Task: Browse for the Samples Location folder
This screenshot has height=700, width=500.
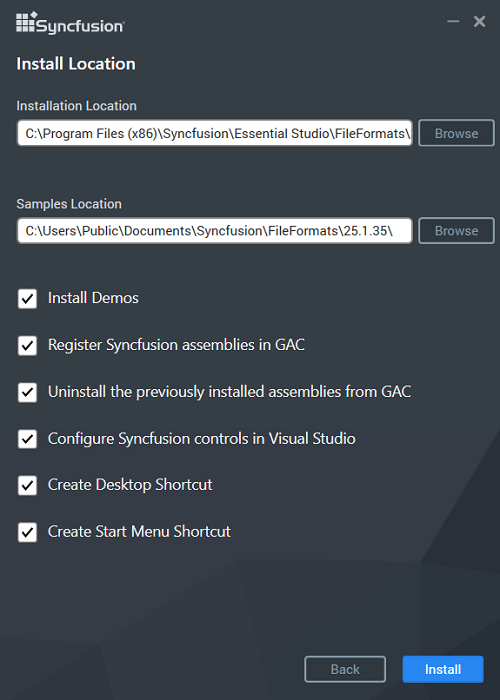Action: (456, 231)
